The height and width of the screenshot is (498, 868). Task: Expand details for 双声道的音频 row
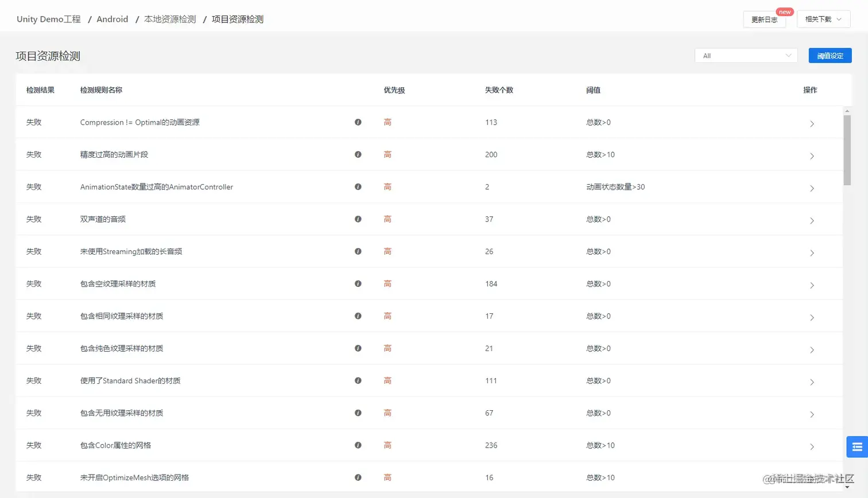812,220
